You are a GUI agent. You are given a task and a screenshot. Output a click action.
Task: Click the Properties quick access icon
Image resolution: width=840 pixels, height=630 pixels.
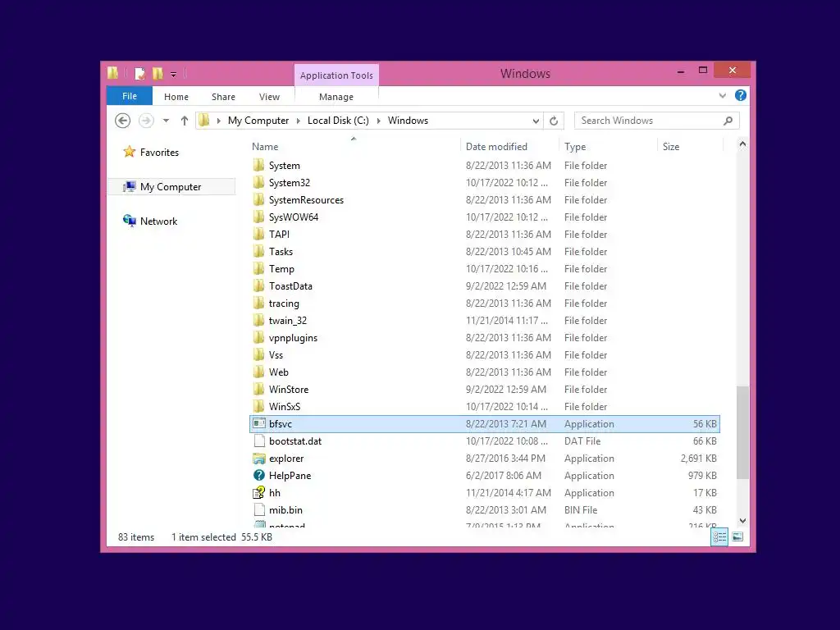coord(139,73)
